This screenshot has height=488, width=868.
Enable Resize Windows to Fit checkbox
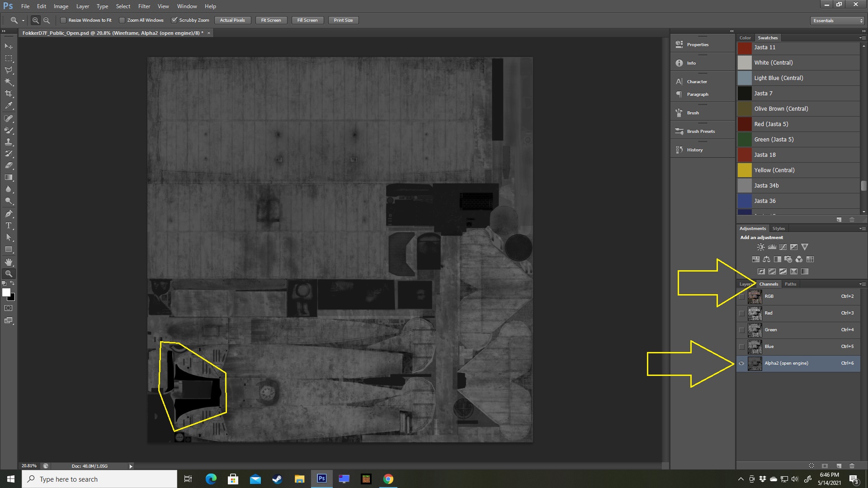point(63,20)
